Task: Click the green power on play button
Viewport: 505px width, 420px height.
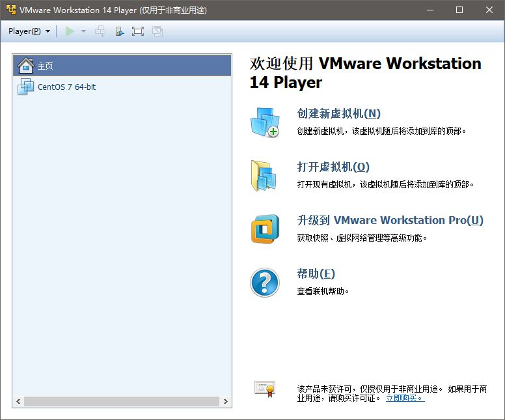Action: (70, 31)
